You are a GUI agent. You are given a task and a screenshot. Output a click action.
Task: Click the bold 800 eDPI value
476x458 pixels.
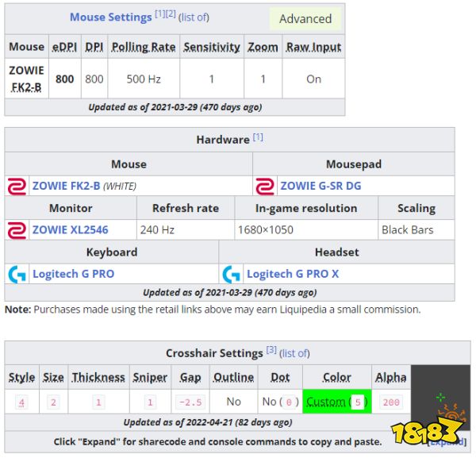tap(65, 79)
